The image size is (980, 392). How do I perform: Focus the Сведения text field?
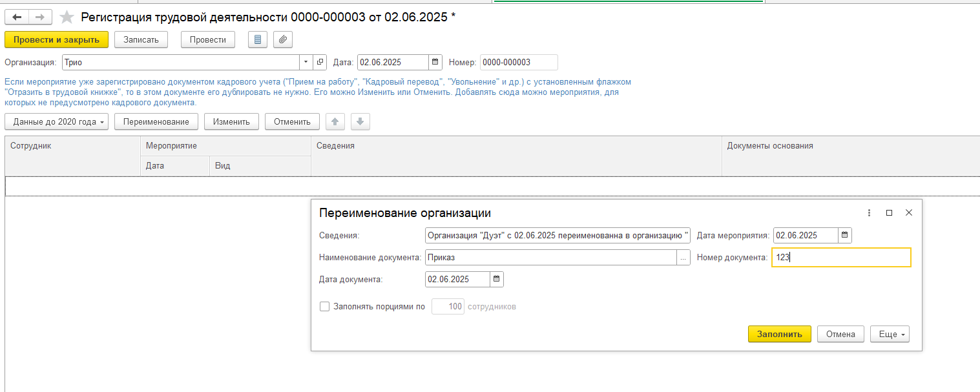pos(558,236)
